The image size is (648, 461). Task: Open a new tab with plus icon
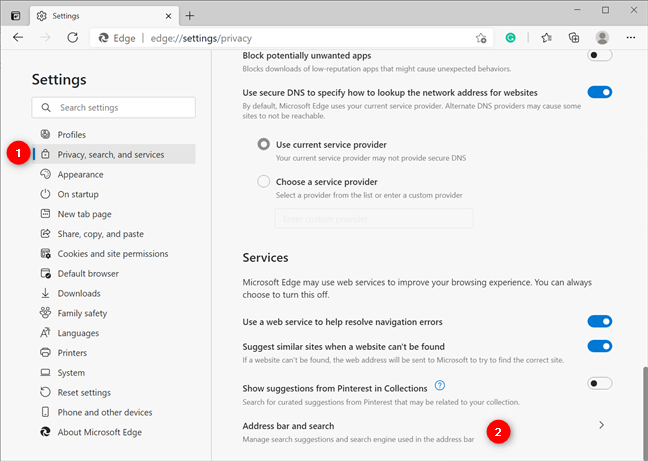[x=190, y=16]
